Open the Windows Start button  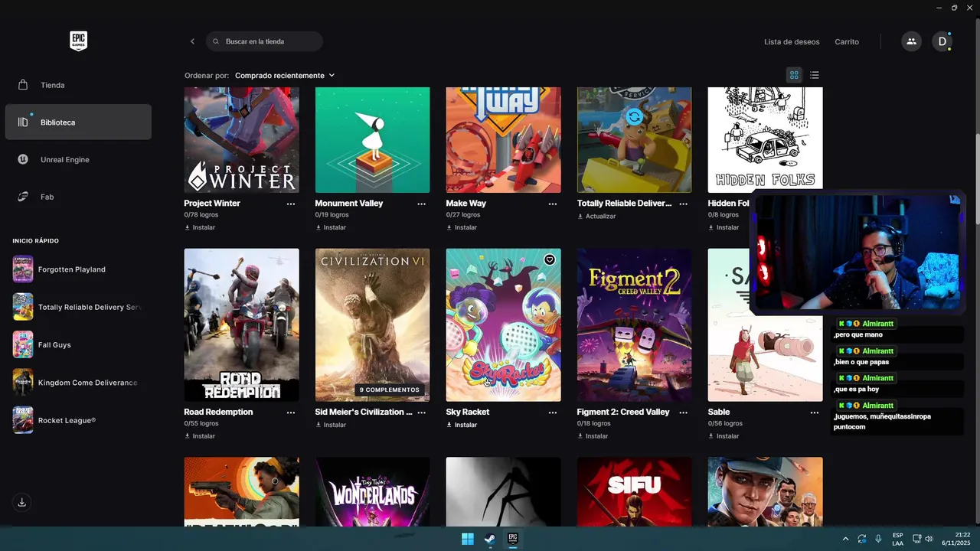click(468, 539)
